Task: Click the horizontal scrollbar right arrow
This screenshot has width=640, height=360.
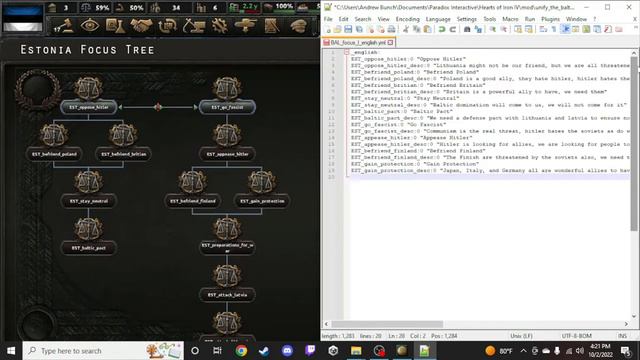Action: [x=626, y=324]
